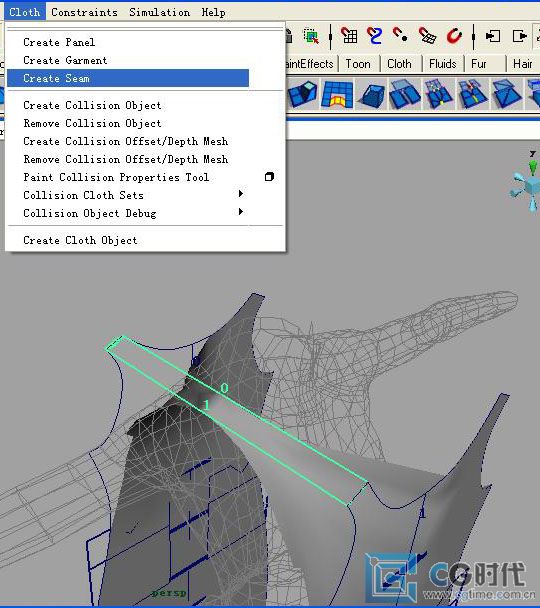Click the Input connections arrow-into-box icon
The height and width of the screenshot is (608, 540).
[x=493, y=36]
